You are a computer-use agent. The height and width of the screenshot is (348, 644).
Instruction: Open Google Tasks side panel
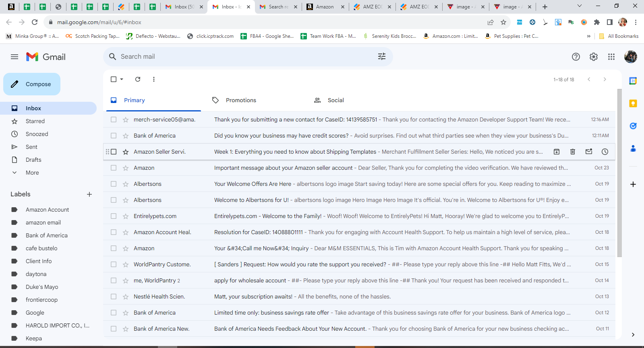click(x=633, y=126)
